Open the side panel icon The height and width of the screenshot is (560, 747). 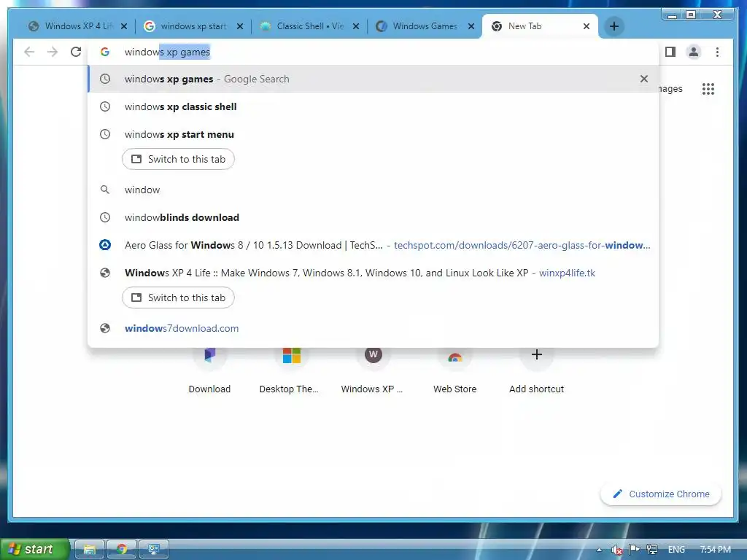point(670,52)
